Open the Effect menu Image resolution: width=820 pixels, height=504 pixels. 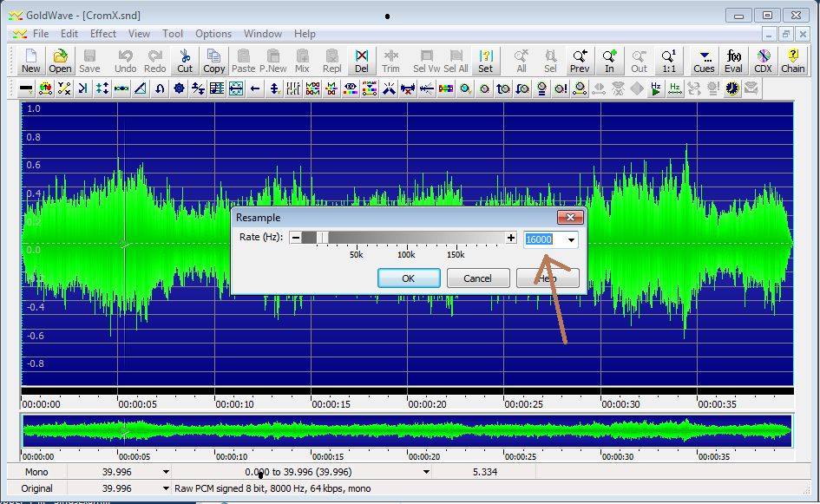click(103, 34)
